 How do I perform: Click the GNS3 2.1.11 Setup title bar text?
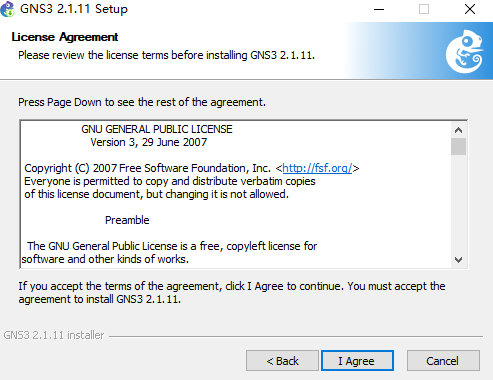[x=74, y=9]
